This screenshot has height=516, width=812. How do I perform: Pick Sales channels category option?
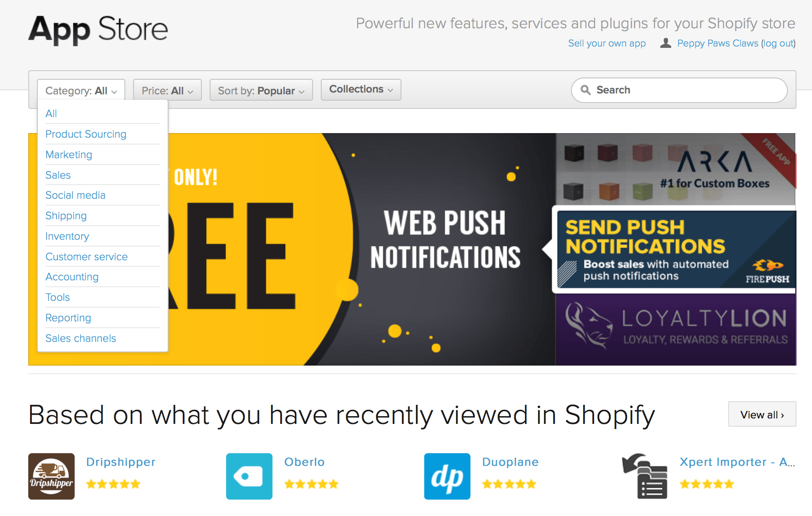pos(81,338)
